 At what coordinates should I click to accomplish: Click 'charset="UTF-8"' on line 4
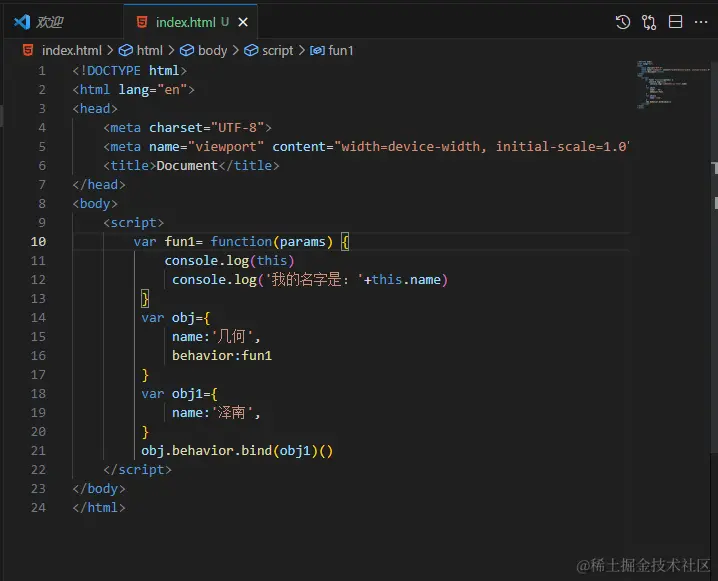click(207, 128)
